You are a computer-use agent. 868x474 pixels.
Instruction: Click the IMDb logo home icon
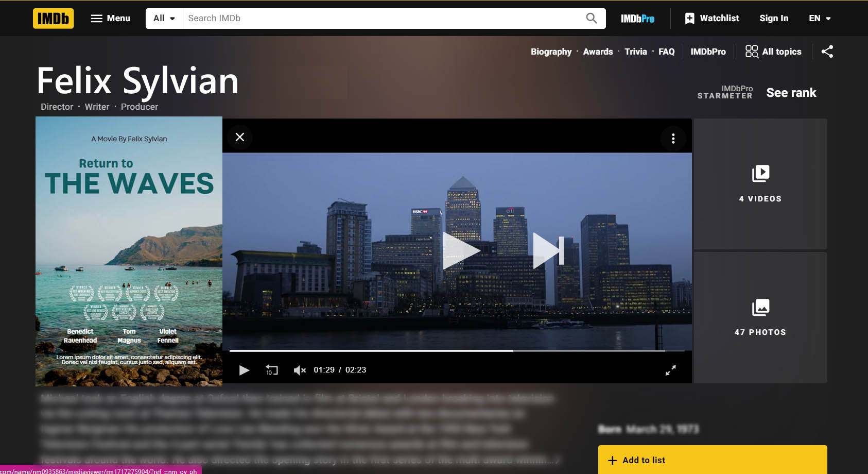pyautogui.click(x=53, y=19)
